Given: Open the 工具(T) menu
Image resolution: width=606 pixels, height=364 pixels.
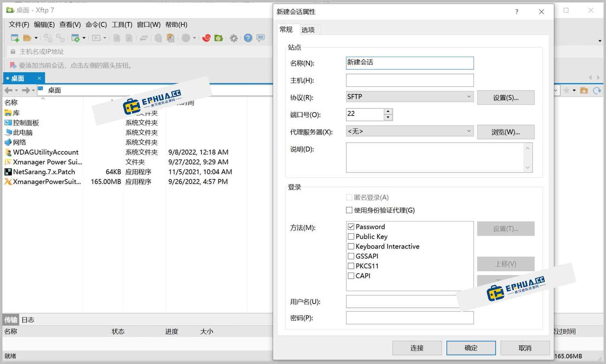Looking at the screenshot, I should click(122, 25).
